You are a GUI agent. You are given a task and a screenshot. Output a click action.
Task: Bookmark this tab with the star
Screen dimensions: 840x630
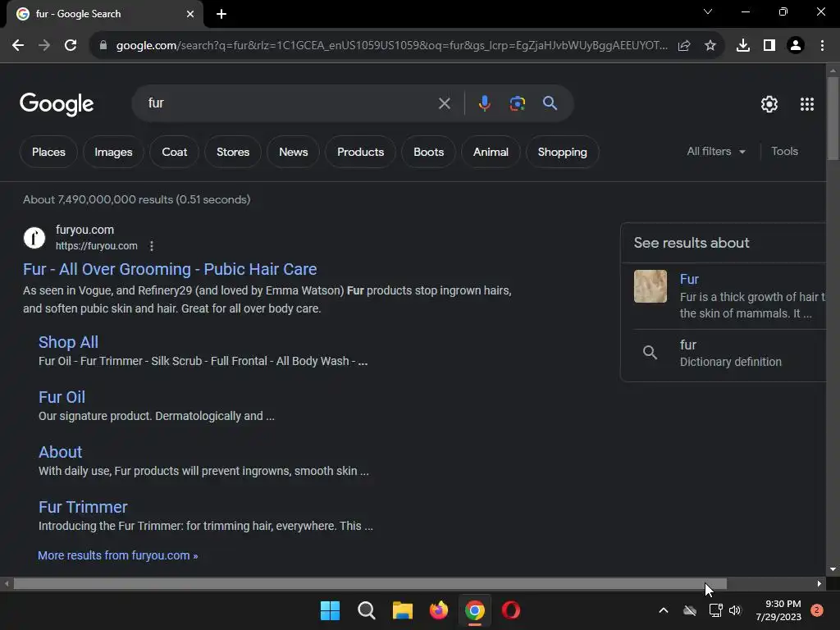pyautogui.click(x=710, y=46)
